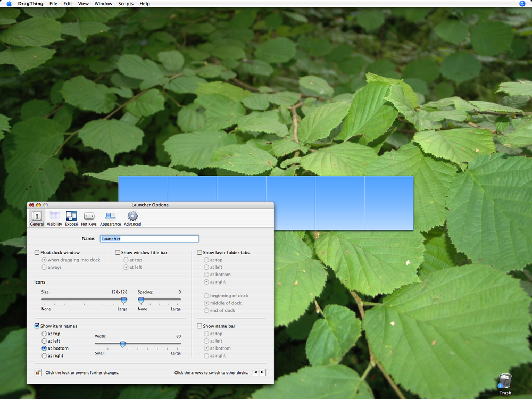Enable the Float dock window checkbox
Screen dimensions: 532x399
37,253
